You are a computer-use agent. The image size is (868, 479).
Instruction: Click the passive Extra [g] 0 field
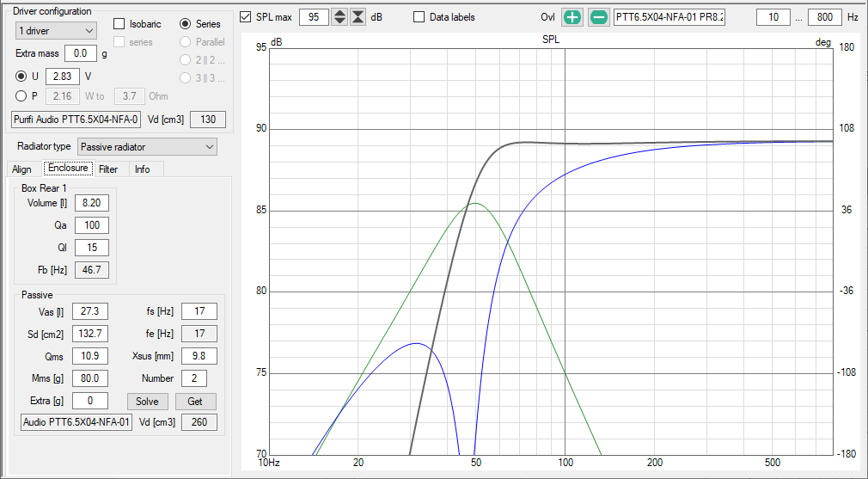(x=90, y=401)
